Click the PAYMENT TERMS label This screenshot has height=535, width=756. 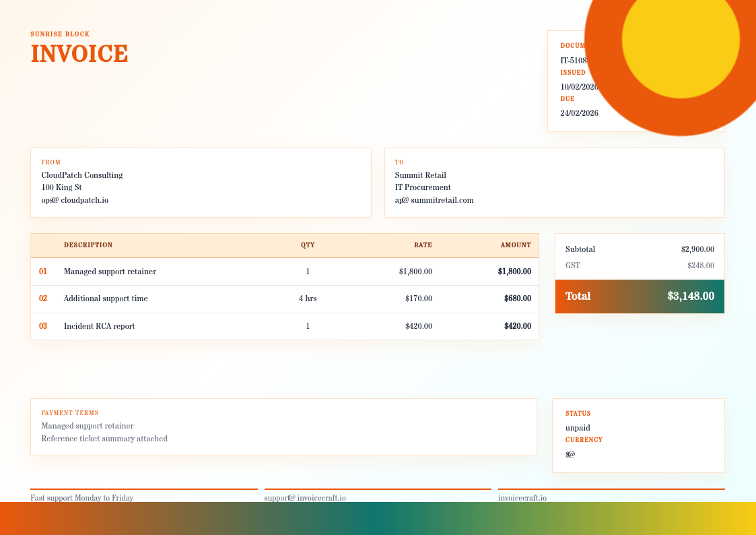(70, 413)
